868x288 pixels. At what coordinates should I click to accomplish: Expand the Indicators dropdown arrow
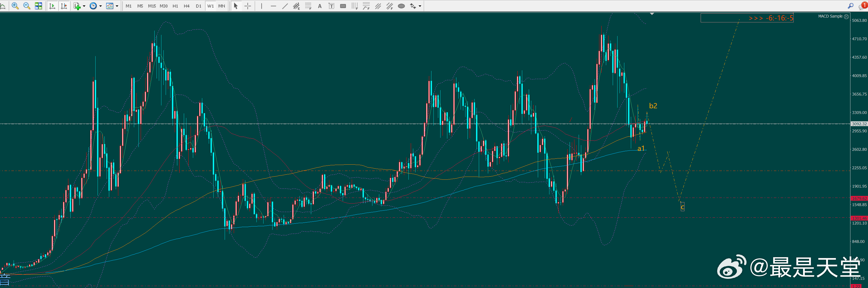coord(84,6)
